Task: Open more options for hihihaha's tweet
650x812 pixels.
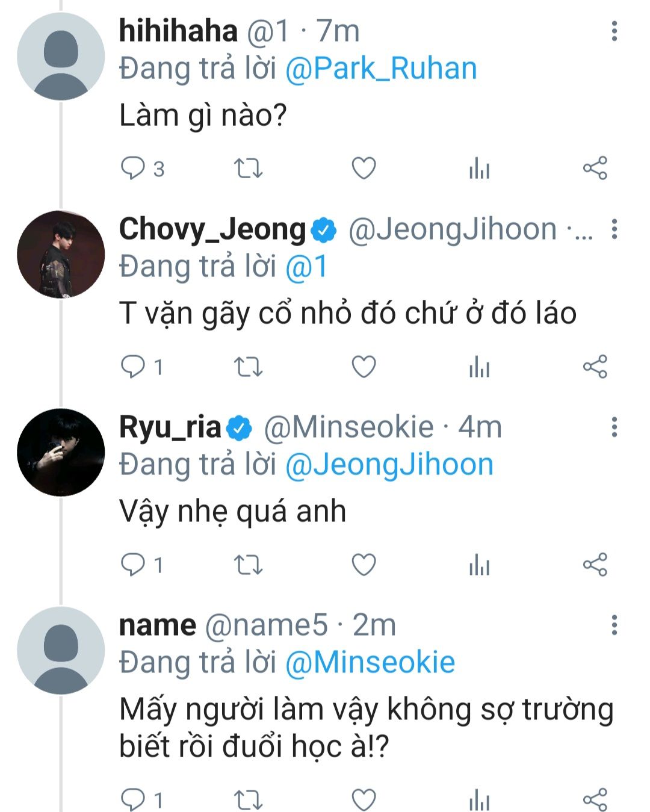Action: tap(614, 31)
